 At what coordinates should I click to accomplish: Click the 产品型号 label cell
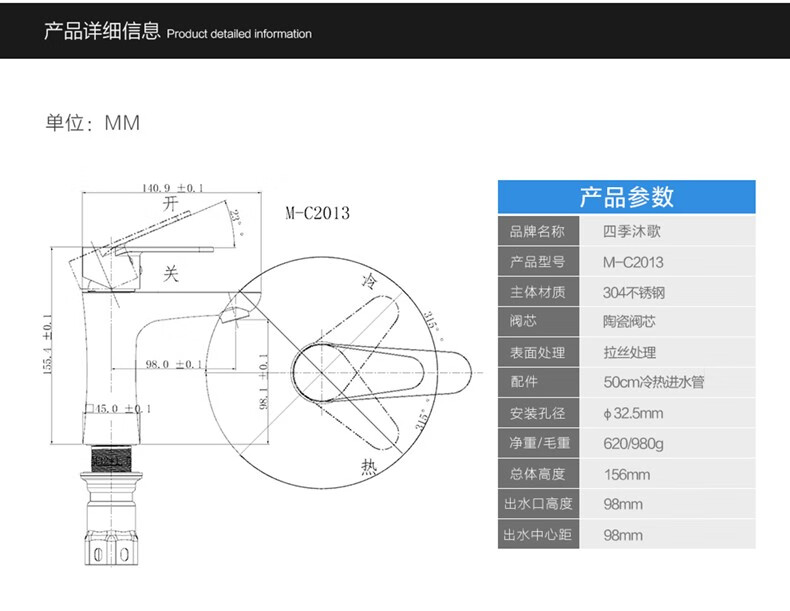coord(537,262)
